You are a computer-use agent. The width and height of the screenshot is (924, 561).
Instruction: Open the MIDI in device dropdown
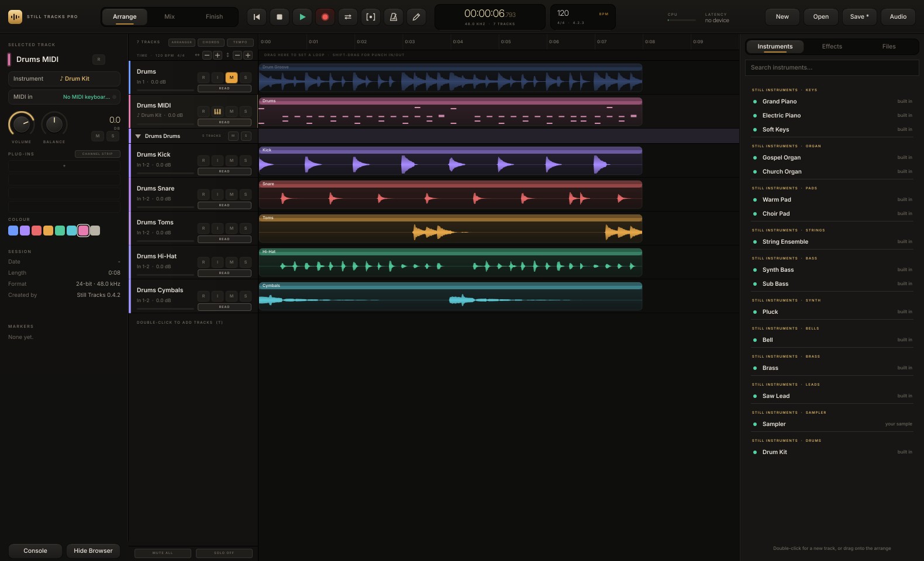pyautogui.click(x=64, y=97)
